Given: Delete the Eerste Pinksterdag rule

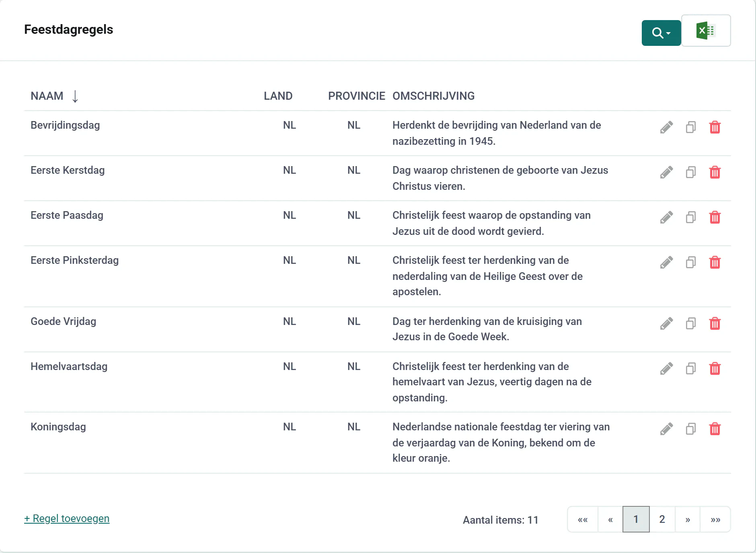Looking at the screenshot, I should (x=715, y=263).
